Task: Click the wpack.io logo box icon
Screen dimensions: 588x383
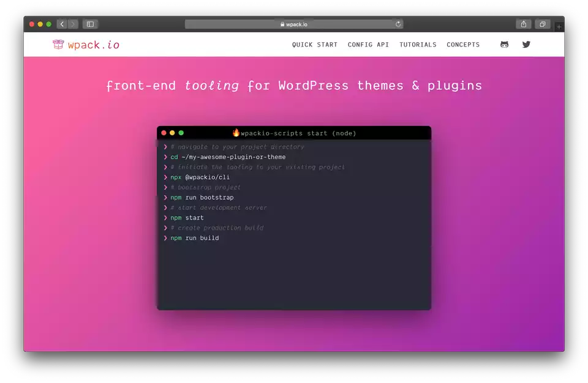Action: 58,44
